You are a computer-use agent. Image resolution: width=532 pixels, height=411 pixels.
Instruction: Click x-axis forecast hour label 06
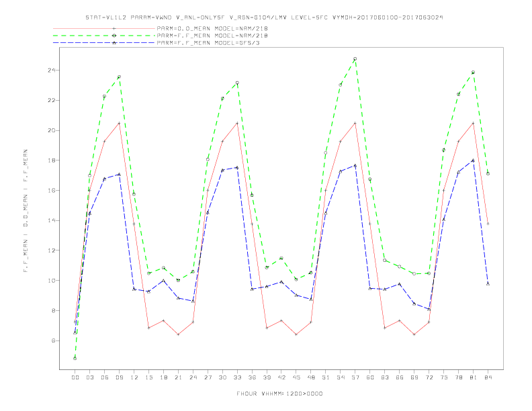tap(105, 377)
